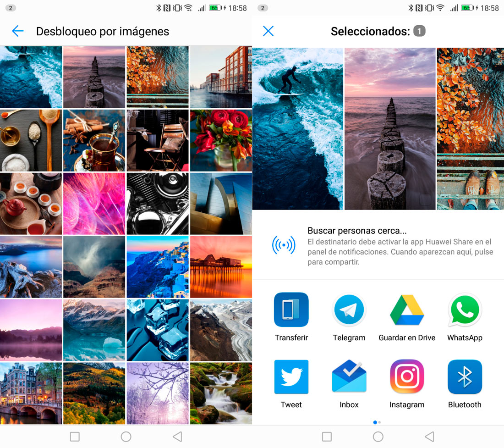This screenshot has height=448, width=504.
Task: Open Inbox mail share icon
Action: click(x=349, y=377)
